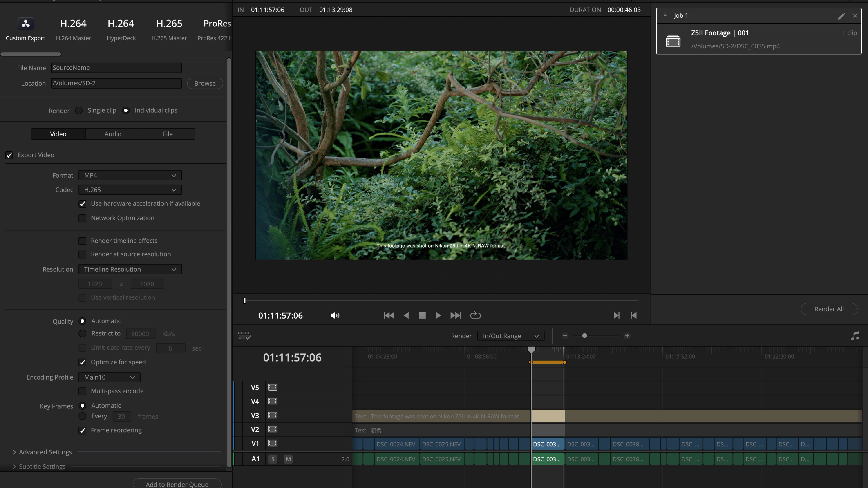This screenshot has height=488, width=868.
Task: Expand Advanced Settings section
Action: click(42, 452)
